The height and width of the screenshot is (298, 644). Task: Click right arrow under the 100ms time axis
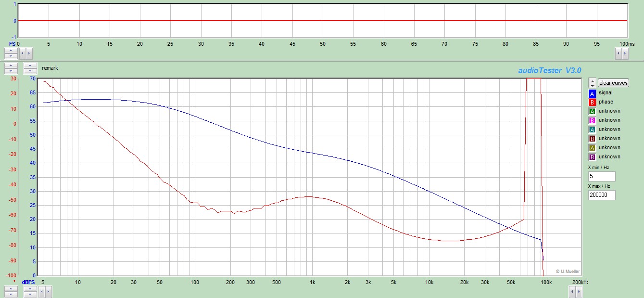click(625, 53)
